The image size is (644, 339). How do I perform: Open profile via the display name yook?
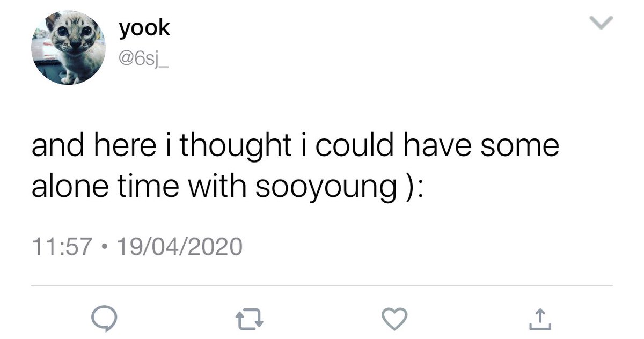[x=144, y=28]
